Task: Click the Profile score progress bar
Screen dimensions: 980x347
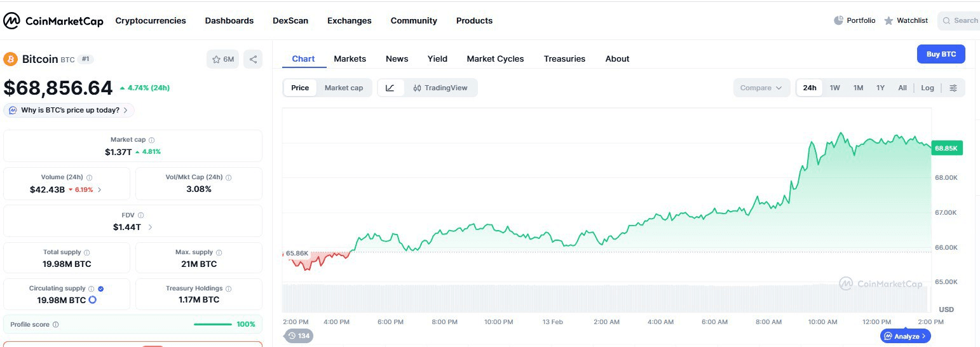Action: pyautogui.click(x=213, y=324)
